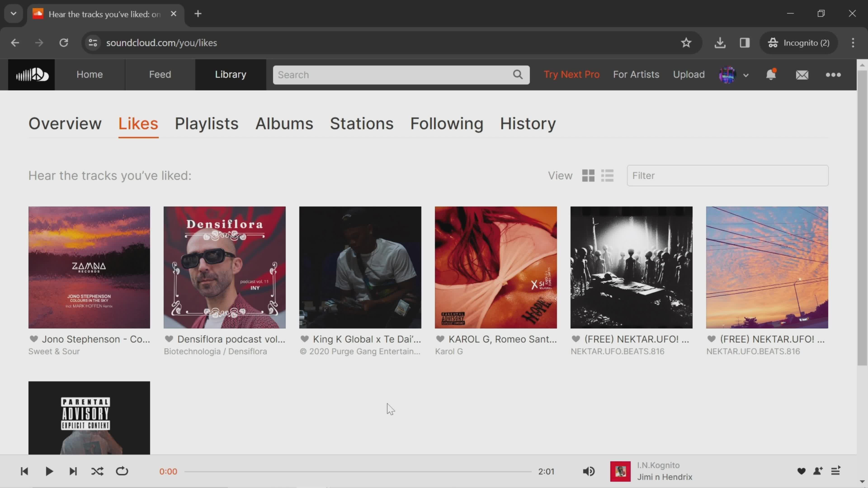
Task: Click the shuffle playback icon
Action: click(97, 471)
